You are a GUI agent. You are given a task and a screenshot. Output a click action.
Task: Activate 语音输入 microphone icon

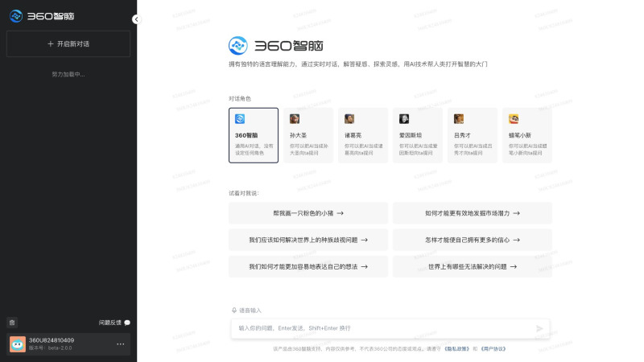[x=235, y=311]
